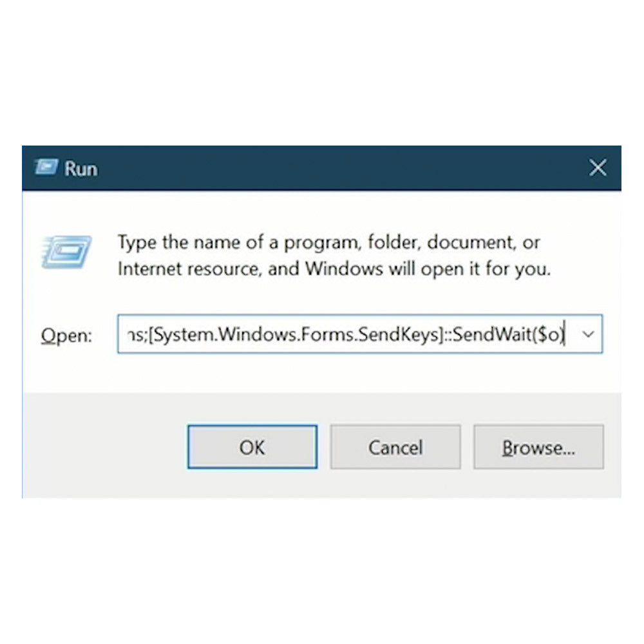
Task: Click the 'Internet resource' description line
Action: click(334, 269)
